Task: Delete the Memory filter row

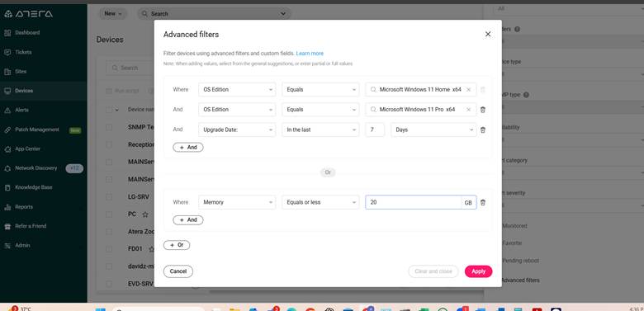Action: (x=483, y=202)
